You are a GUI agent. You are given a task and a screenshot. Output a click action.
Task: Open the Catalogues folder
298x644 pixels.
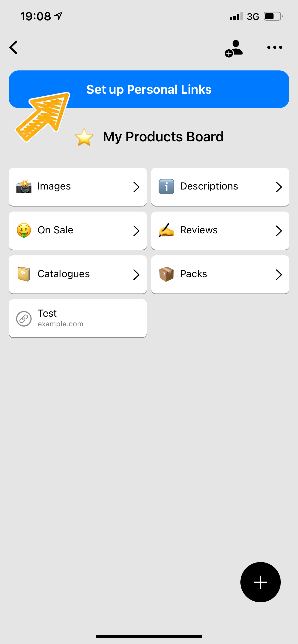78,274
